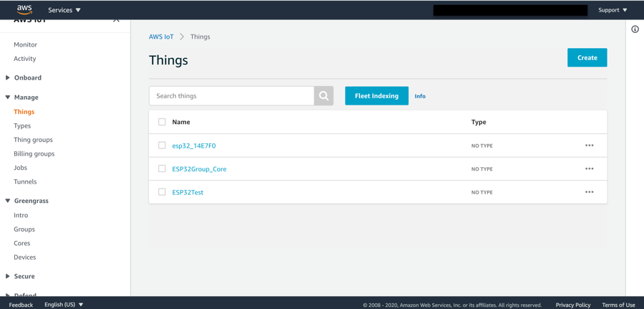Image resolution: width=644 pixels, height=309 pixels.
Task: Click the Fleet Indexing button
Action: (x=377, y=96)
